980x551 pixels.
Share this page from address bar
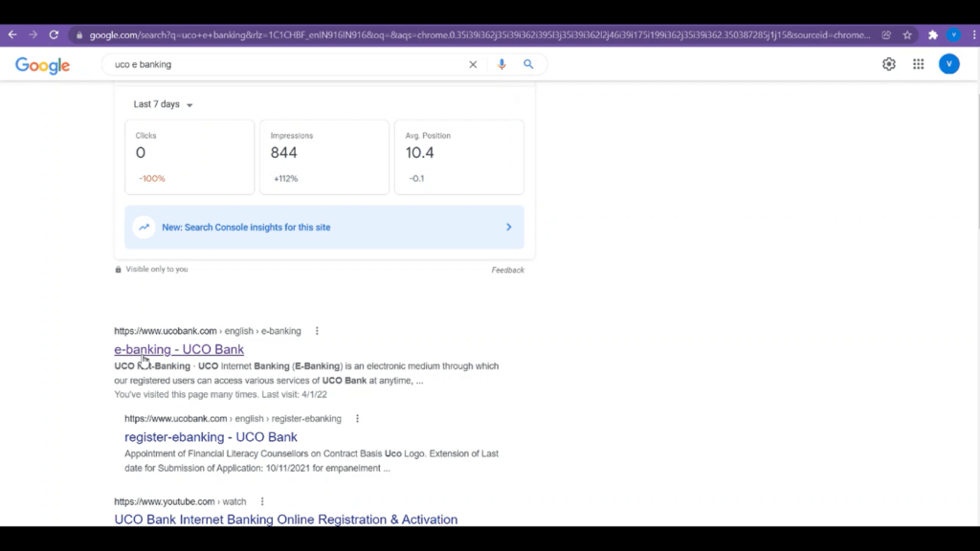(886, 35)
